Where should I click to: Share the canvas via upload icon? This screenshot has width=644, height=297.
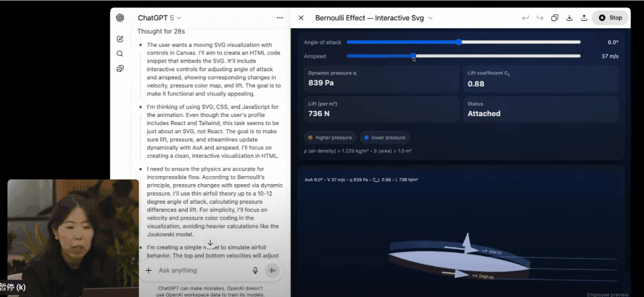point(584,18)
